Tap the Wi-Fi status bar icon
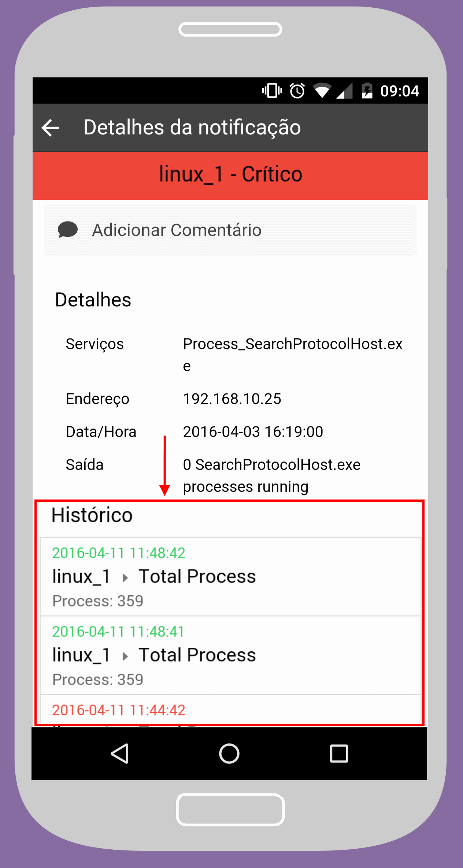 pyautogui.click(x=322, y=91)
